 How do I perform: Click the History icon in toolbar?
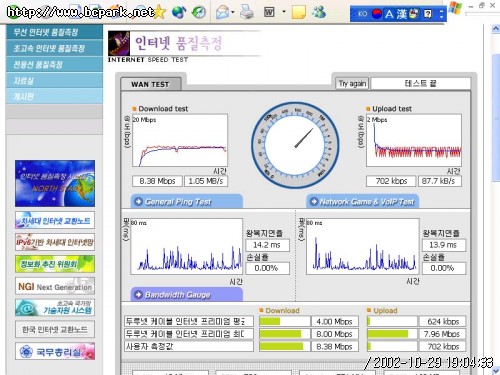[199, 12]
